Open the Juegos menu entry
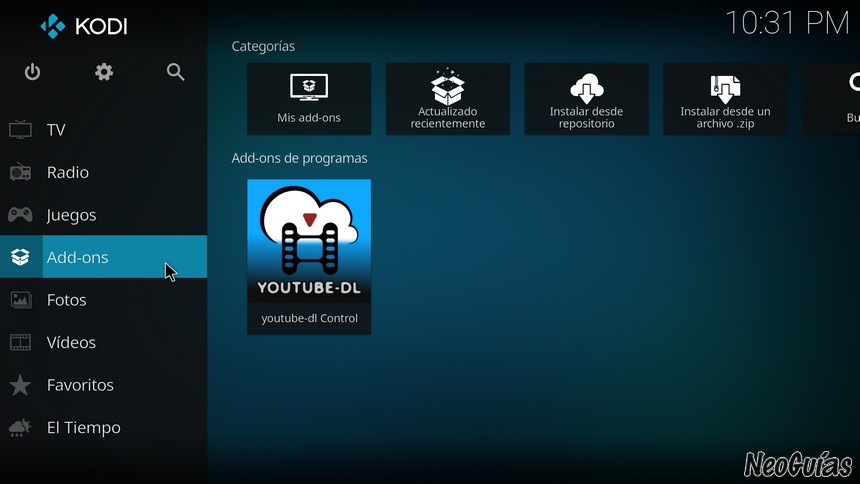Image resolution: width=860 pixels, height=484 pixels. 104,215
